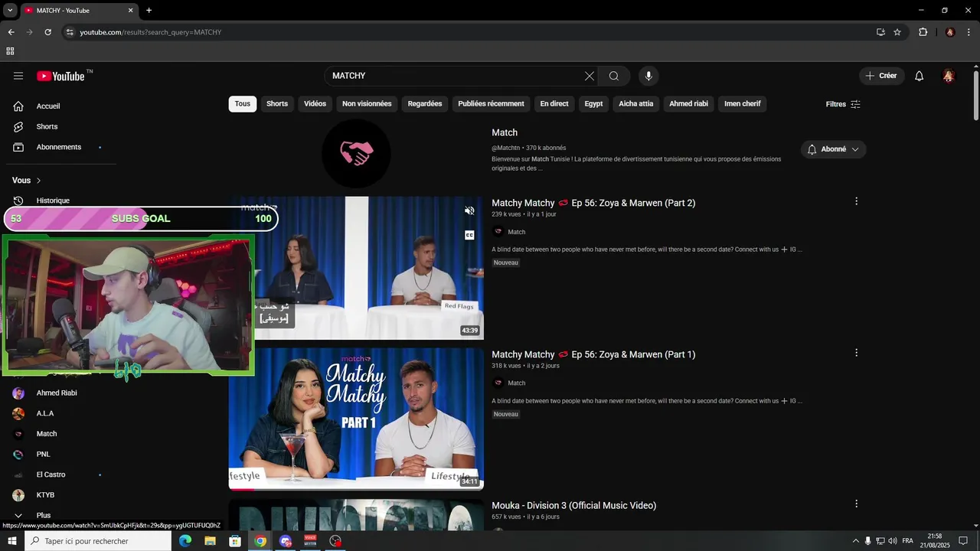Toggle captions on the Part 2 preview

pos(469,235)
